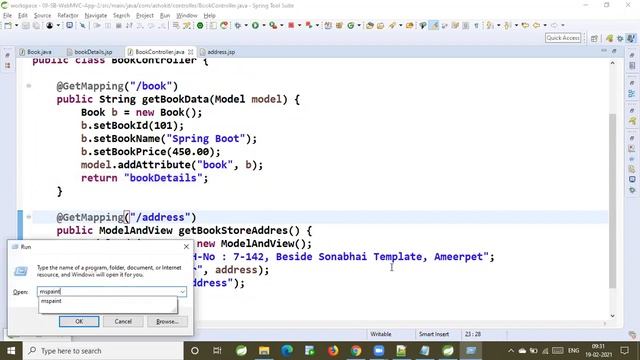Viewport: 640px width, 360px height.
Task: Open the green G class dropdown arrow
Action: (359, 25)
